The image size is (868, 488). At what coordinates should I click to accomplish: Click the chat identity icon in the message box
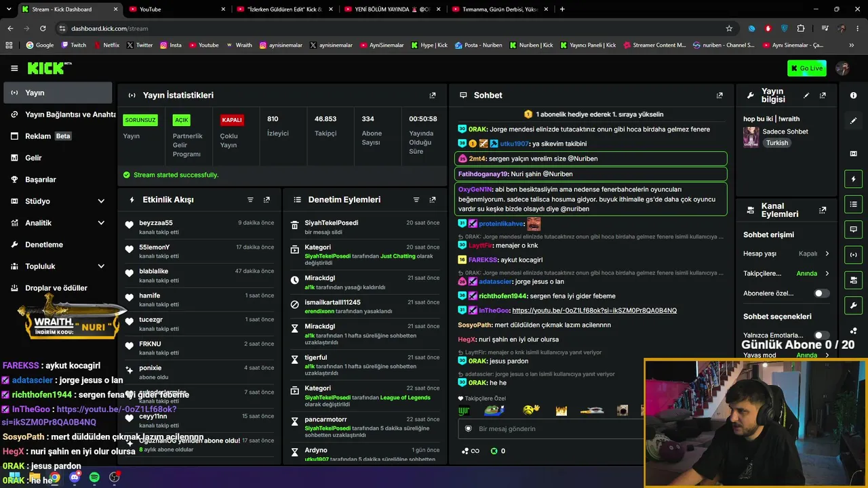pyautogui.click(x=468, y=429)
